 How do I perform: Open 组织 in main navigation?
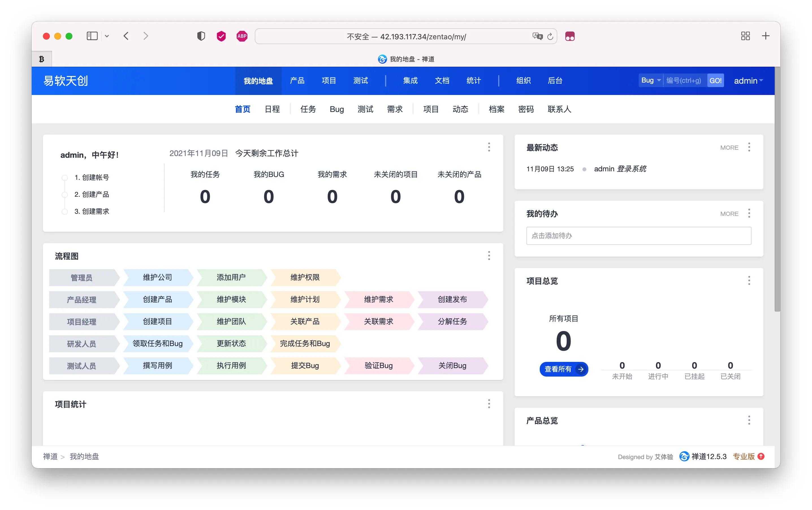523,81
